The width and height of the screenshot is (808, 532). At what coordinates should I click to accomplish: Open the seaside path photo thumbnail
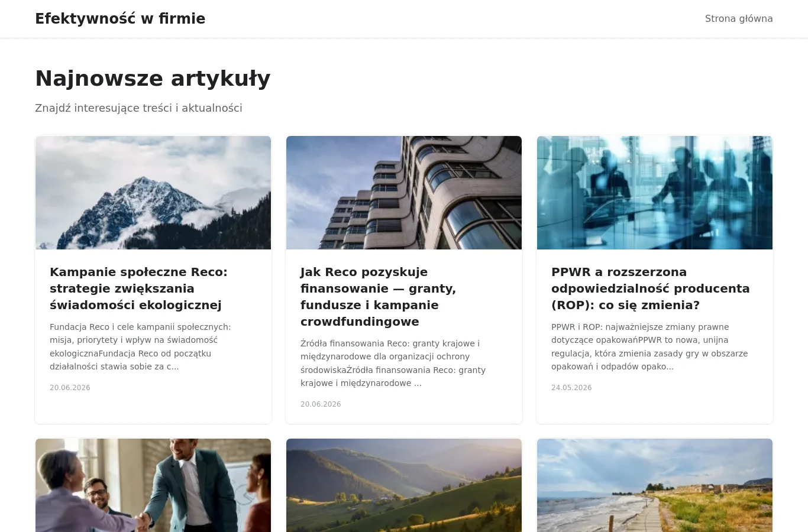(655, 485)
